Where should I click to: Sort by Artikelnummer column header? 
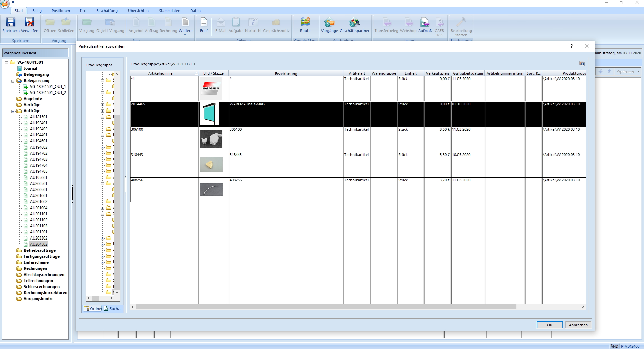click(164, 73)
